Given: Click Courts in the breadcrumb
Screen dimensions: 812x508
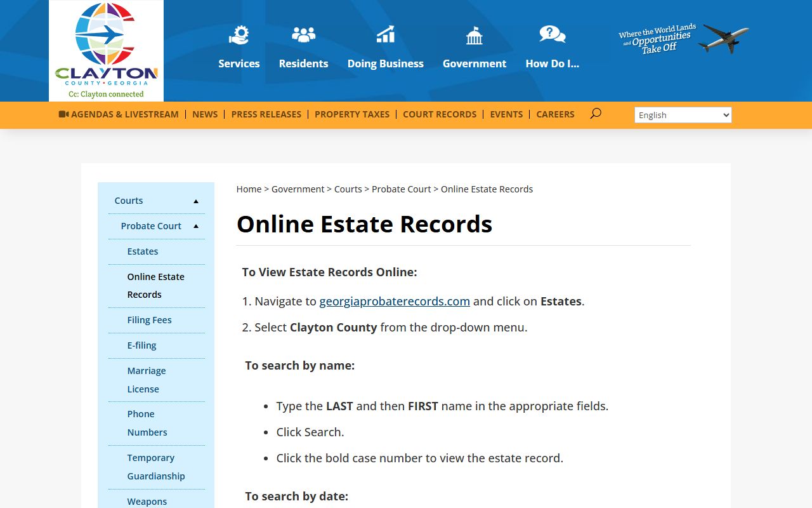Looking at the screenshot, I should (x=348, y=189).
